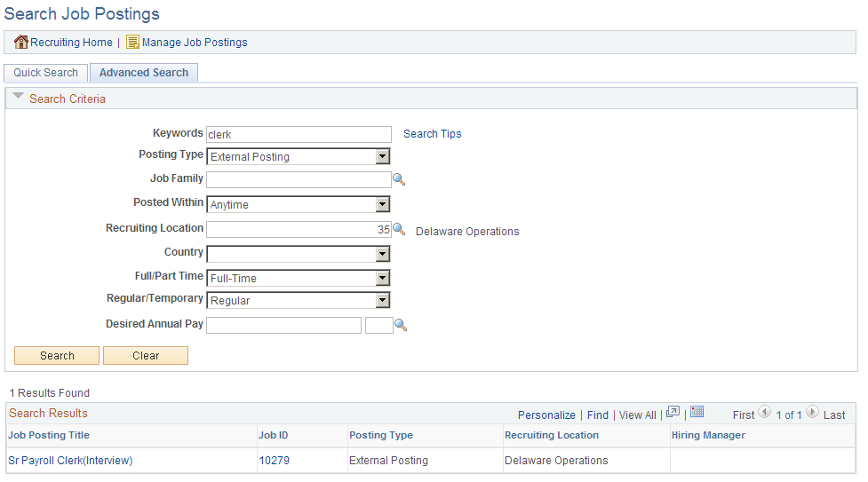Sort by Posting Type column header
The image size is (868, 482).
point(381,435)
